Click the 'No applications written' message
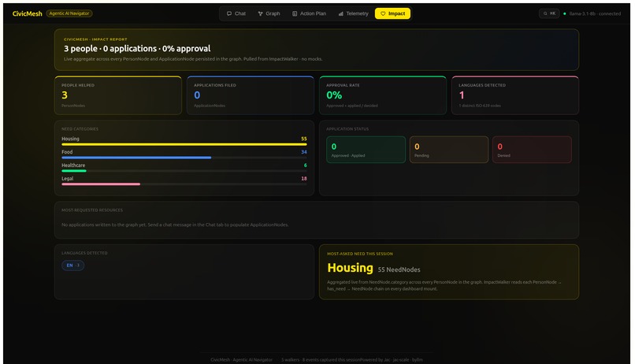The height and width of the screenshot is (364, 635). point(175,225)
